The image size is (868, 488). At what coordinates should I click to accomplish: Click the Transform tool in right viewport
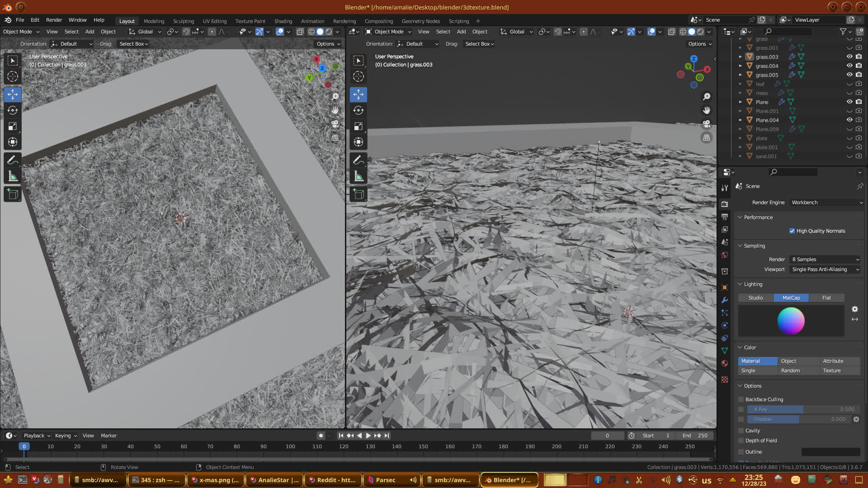[x=359, y=142]
